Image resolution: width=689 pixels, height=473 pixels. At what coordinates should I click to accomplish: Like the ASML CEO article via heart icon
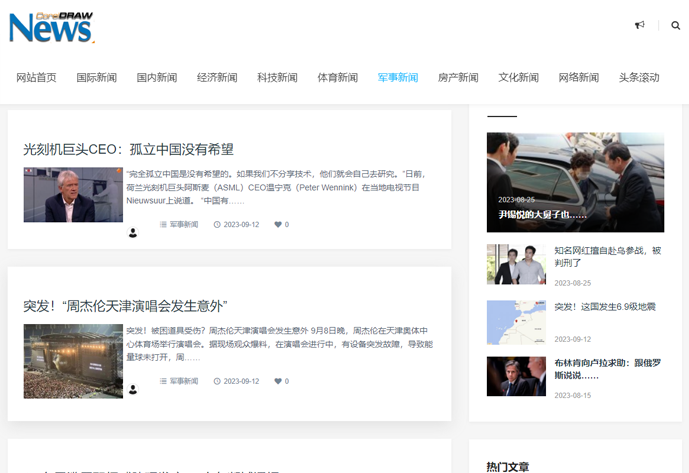coord(279,225)
